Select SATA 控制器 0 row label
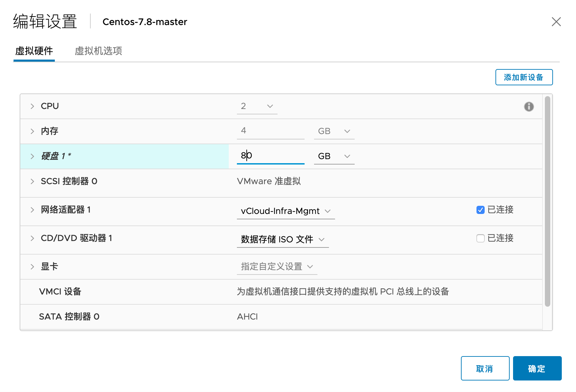The width and height of the screenshot is (576, 392). 69,317
